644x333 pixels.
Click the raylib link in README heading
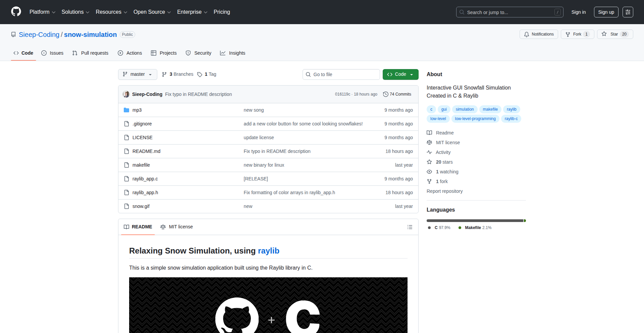point(269,251)
